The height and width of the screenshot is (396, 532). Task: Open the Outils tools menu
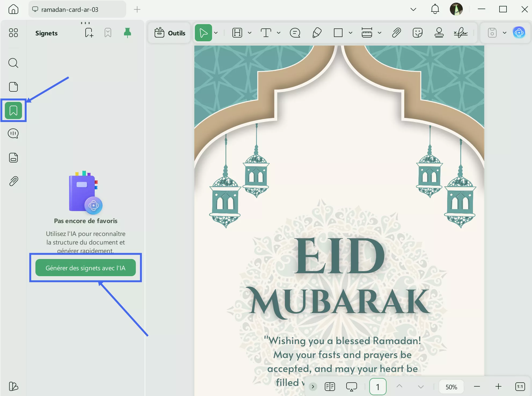click(170, 33)
